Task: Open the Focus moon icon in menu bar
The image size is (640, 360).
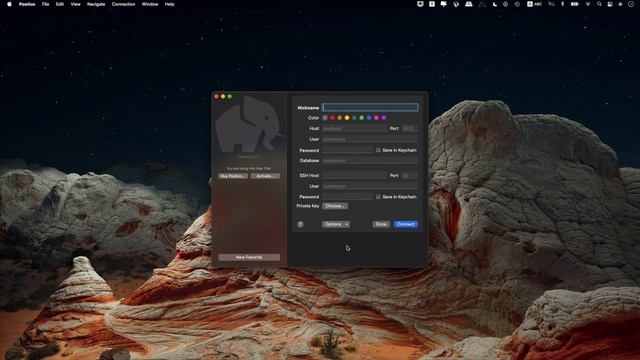Action: (x=495, y=4)
